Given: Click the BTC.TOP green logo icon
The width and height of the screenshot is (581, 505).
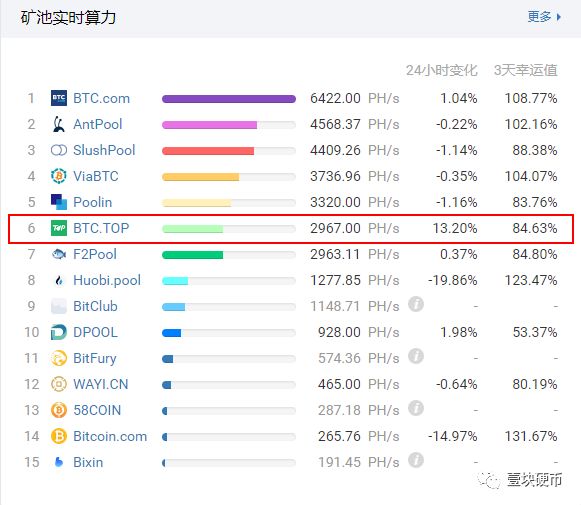Looking at the screenshot, I should 59,228.
